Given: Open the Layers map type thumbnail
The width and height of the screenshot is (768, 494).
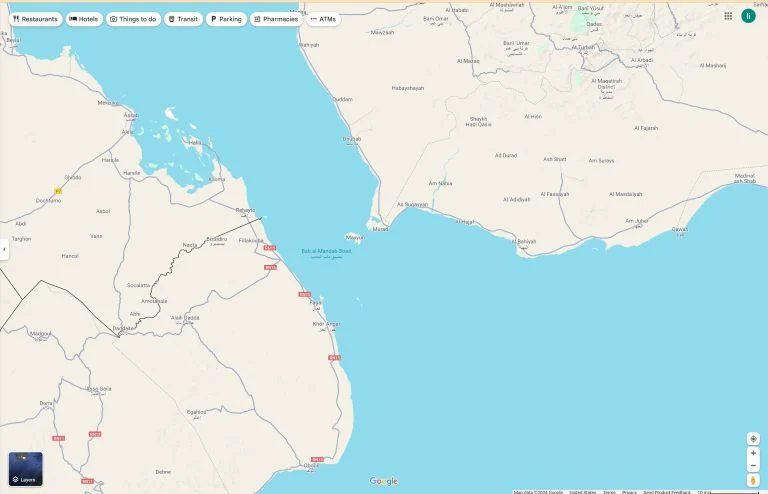Looking at the screenshot, I should [x=25, y=469].
